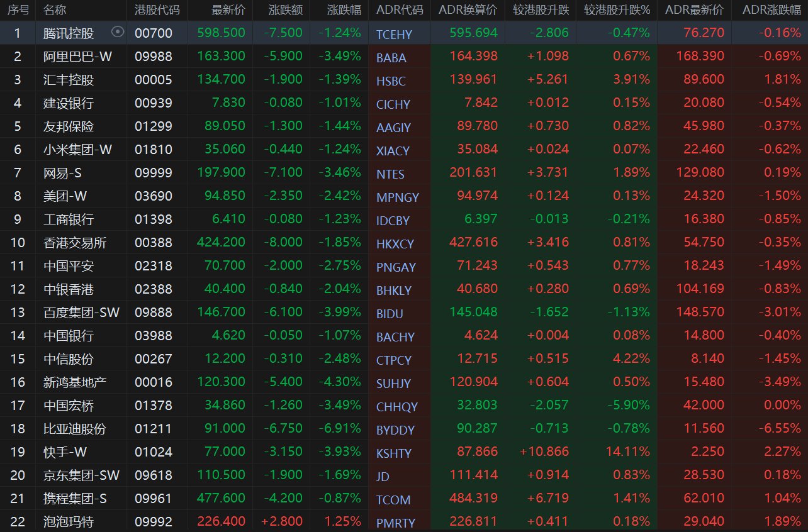Click the NTES ADR code
This screenshot has width=808, height=532.
click(390, 174)
